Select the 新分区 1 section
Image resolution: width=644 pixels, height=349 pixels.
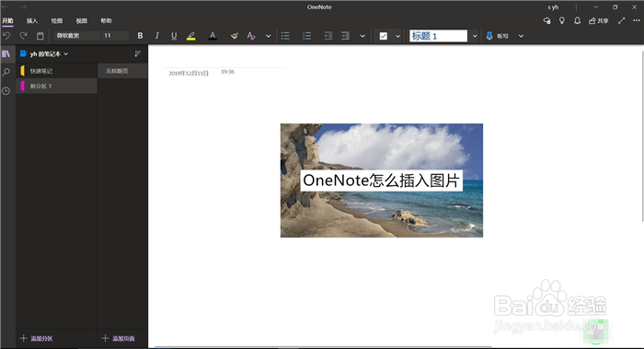(x=57, y=86)
